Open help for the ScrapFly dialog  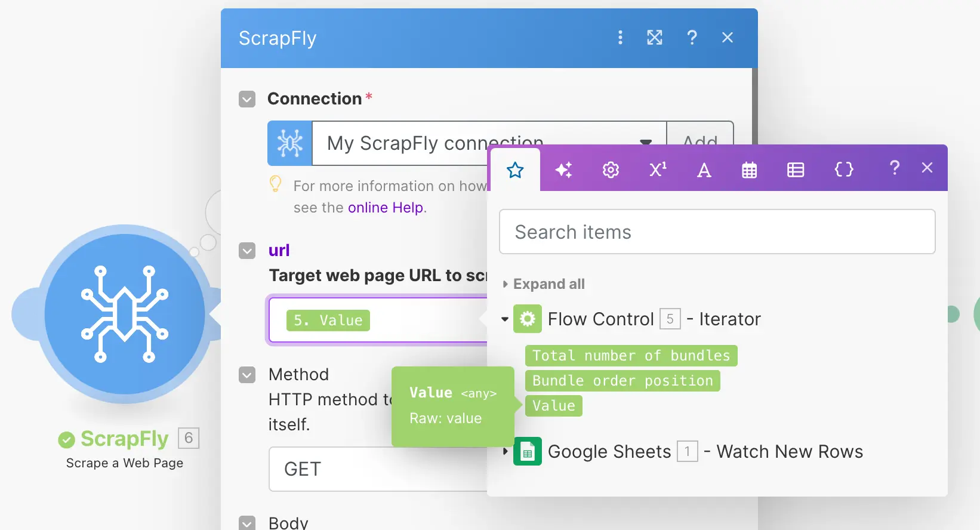pyautogui.click(x=692, y=38)
